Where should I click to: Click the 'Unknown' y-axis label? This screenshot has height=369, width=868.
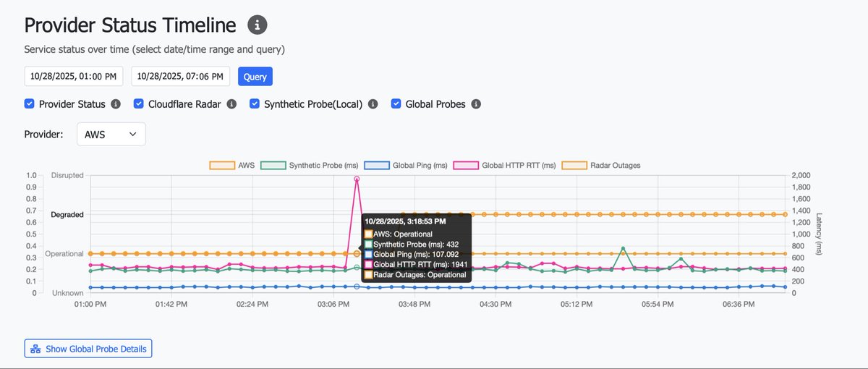[69, 293]
